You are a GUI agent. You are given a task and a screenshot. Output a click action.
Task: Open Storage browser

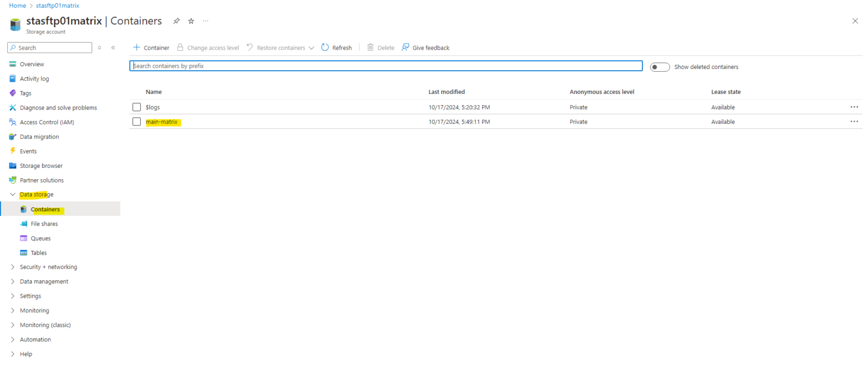click(41, 166)
